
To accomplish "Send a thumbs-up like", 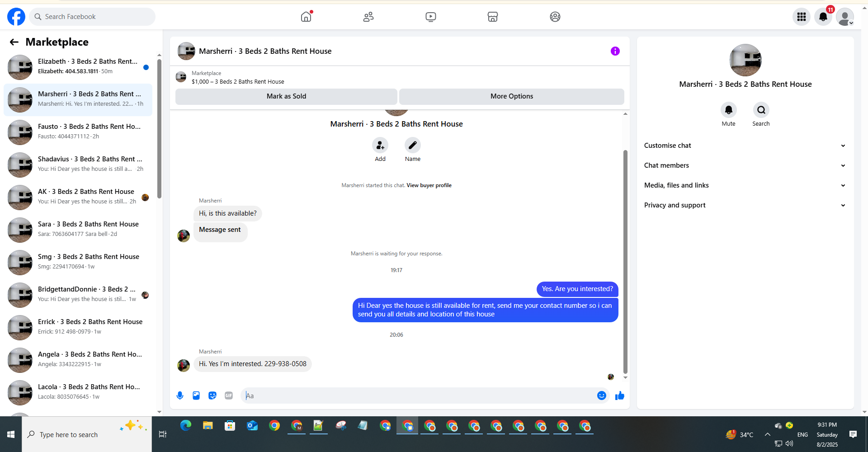I will tap(620, 395).
